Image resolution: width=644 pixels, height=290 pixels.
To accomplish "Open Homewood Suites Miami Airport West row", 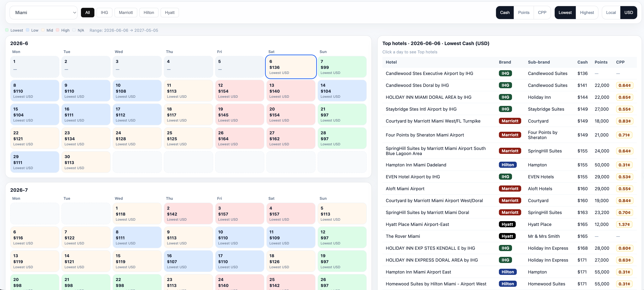I will 509,284.
